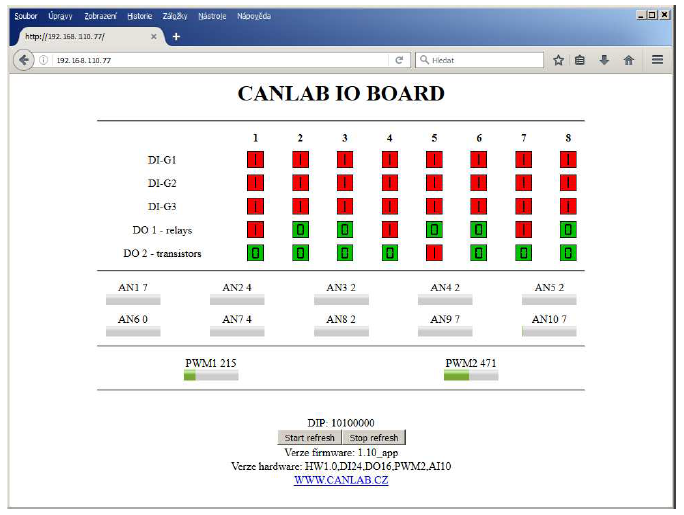Toggle DO 2 transistors output 4

(390, 253)
